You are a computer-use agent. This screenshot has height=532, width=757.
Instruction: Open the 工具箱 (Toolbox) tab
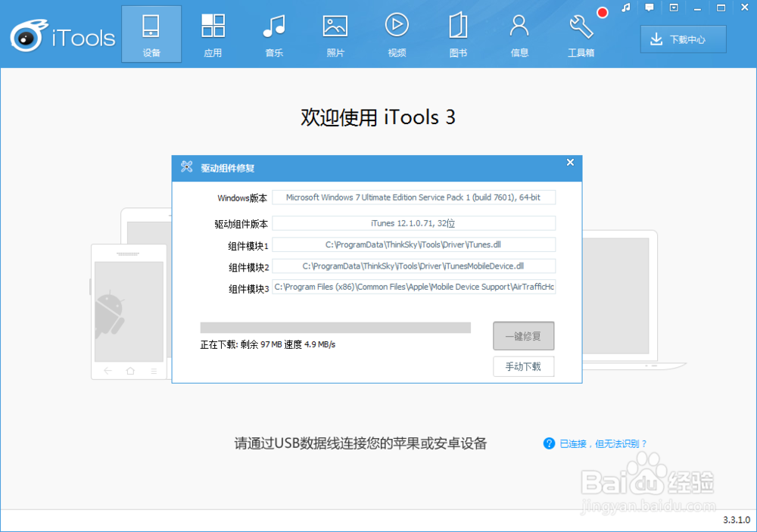(581, 34)
